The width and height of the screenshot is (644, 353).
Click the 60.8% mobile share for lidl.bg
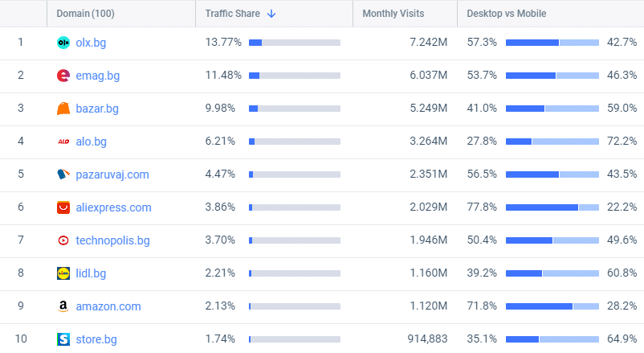pos(622,273)
